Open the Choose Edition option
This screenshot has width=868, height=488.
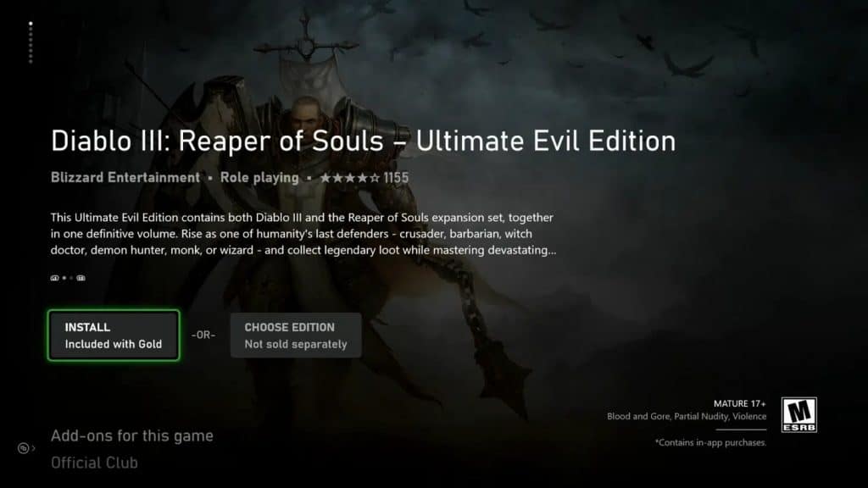tap(296, 335)
